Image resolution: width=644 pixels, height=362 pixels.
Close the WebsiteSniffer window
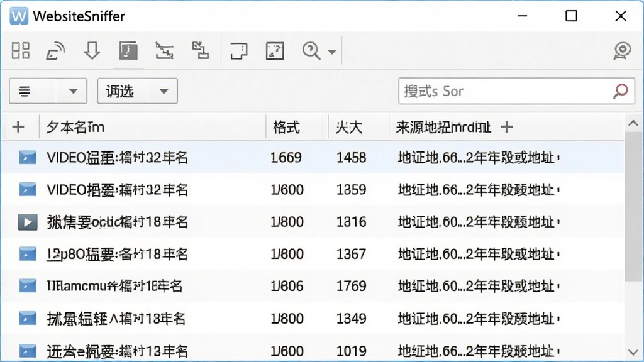point(621,16)
